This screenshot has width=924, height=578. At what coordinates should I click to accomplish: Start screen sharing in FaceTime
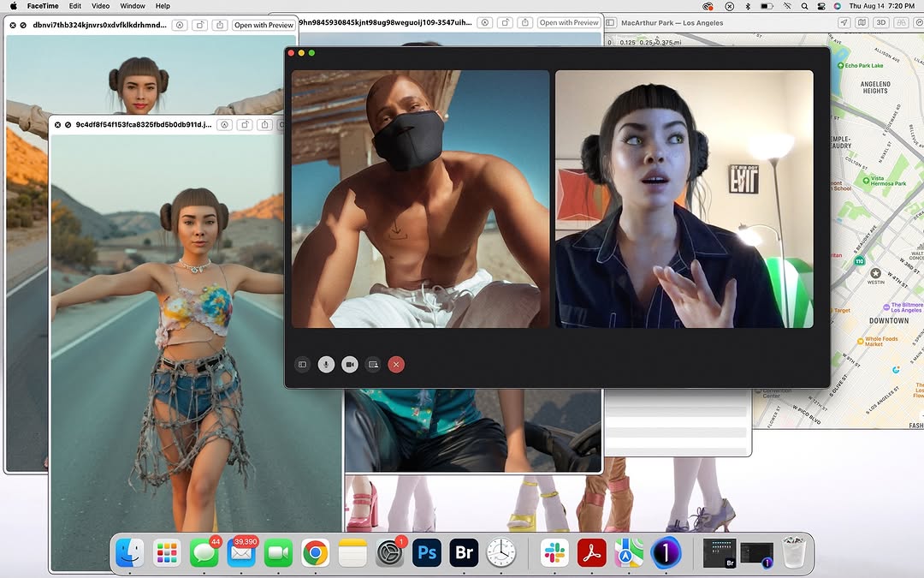click(373, 364)
